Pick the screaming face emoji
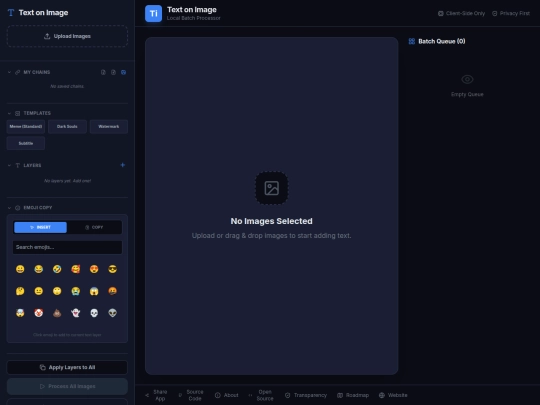 [x=94, y=291]
